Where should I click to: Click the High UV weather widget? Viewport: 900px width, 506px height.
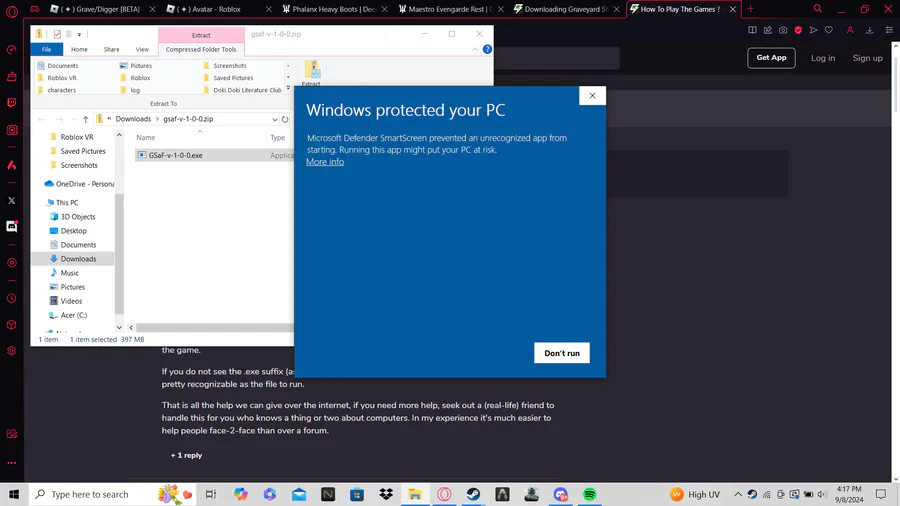point(695,494)
